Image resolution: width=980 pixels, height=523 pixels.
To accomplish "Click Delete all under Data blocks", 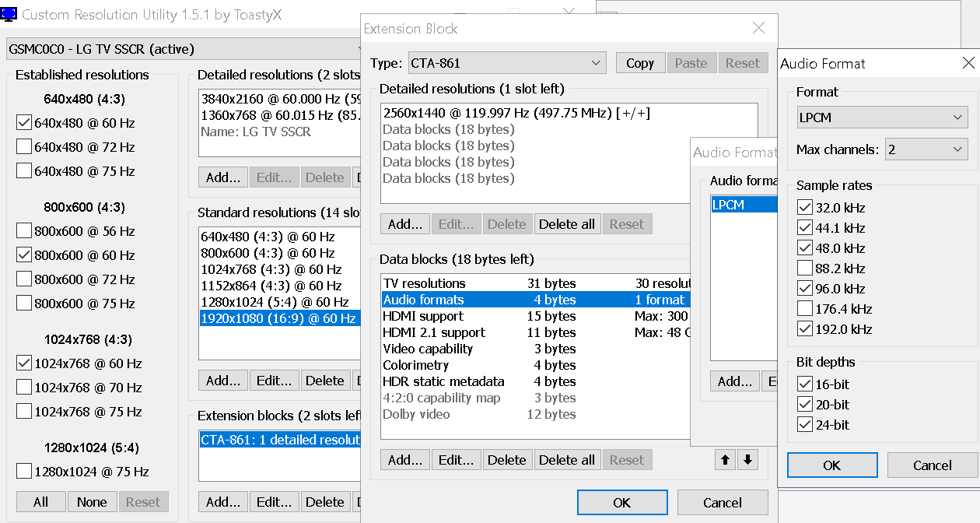I will (566, 460).
